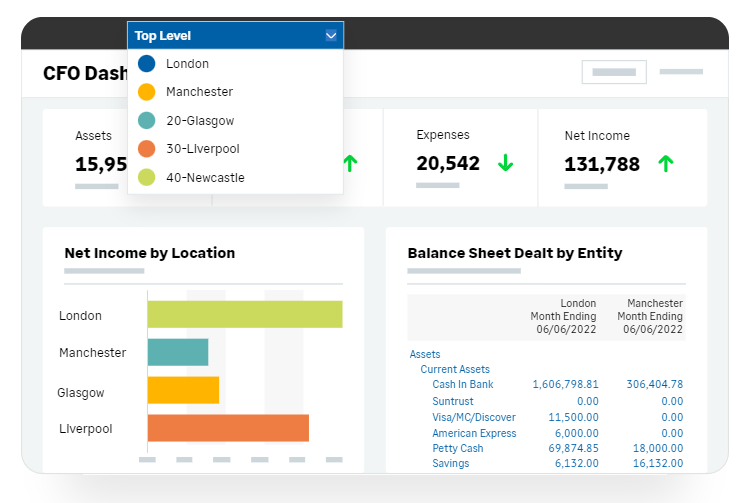
Task: Click the Liverpool bar in Net Income chart
Action: click(x=228, y=428)
